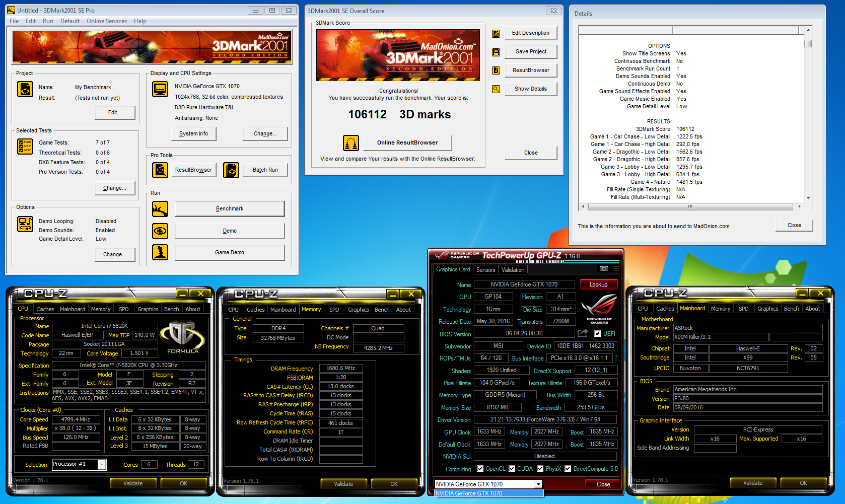Click the Display and CPU Settings monitor icon
The width and height of the screenshot is (845, 504).
(x=160, y=89)
